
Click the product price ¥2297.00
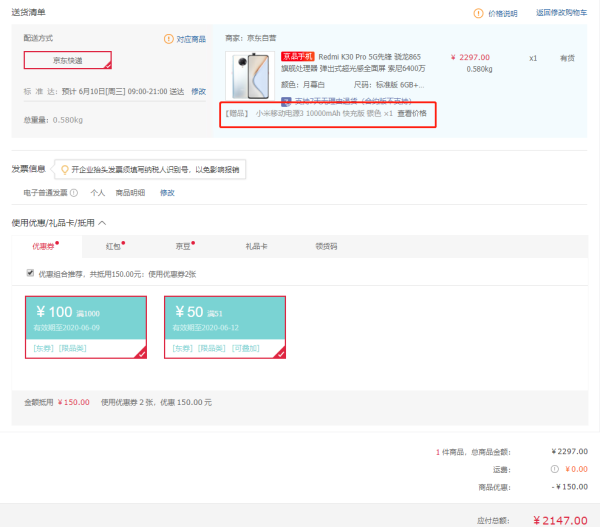click(470, 57)
